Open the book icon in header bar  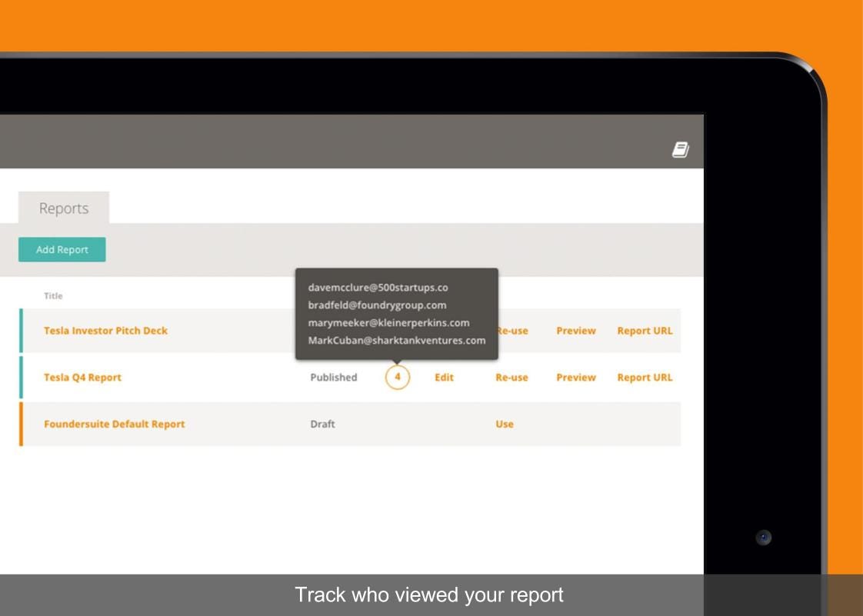pos(680,150)
